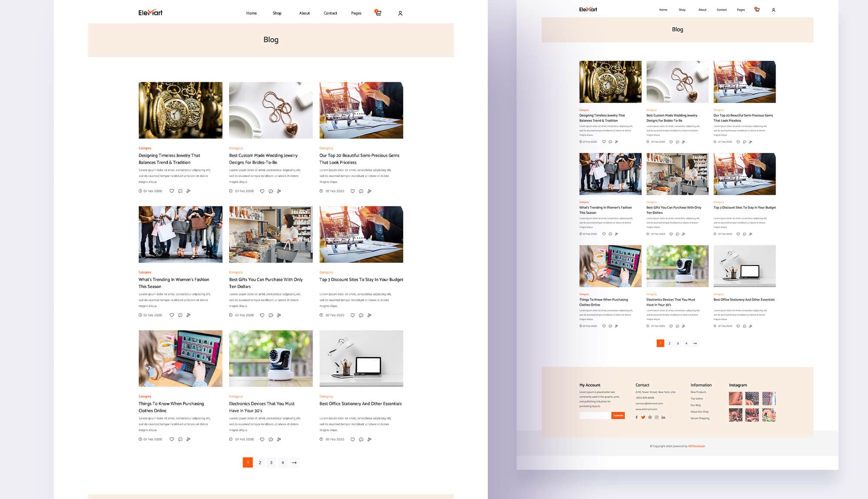
Task: Click 'Contact' in the right preview navigation
Action: click(x=721, y=10)
